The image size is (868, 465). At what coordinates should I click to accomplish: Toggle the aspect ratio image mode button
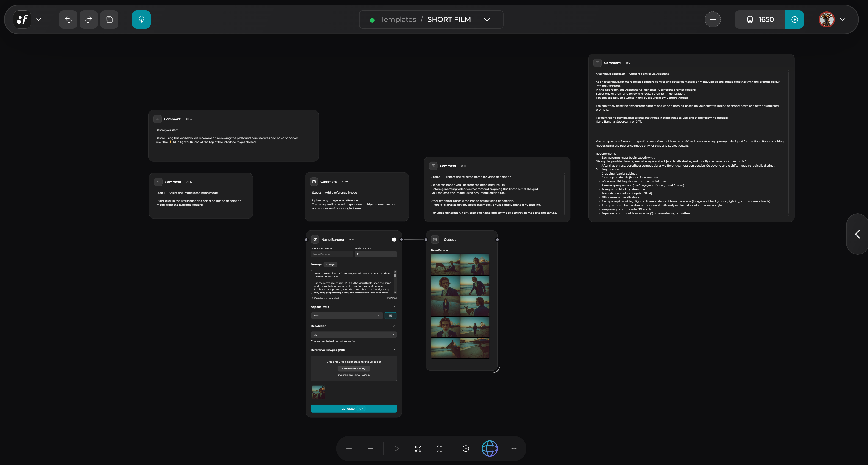pos(390,315)
